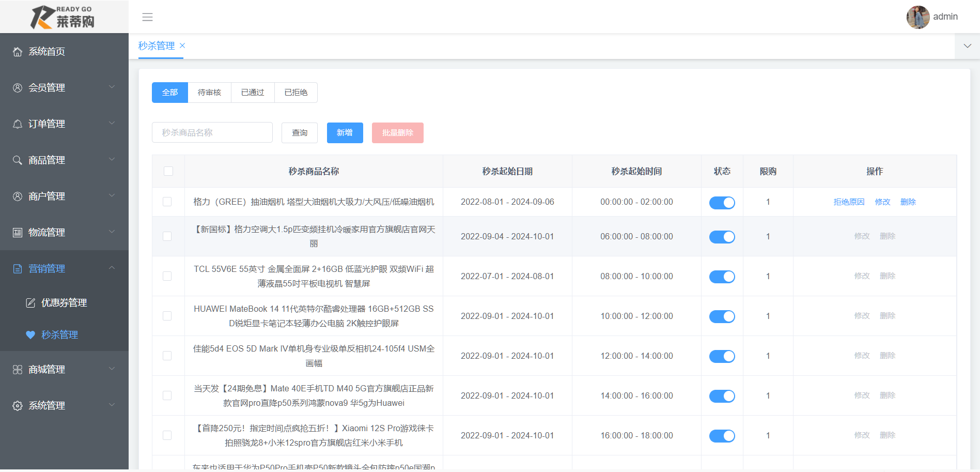Image resolution: width=980 pixels, height=472 pixels.
Task: Click the grid icon beside 商城管理
Action: point(18,370)
